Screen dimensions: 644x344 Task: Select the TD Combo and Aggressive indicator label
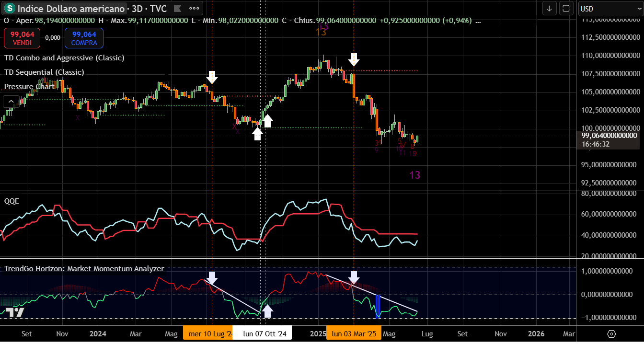tap(64, 58)
